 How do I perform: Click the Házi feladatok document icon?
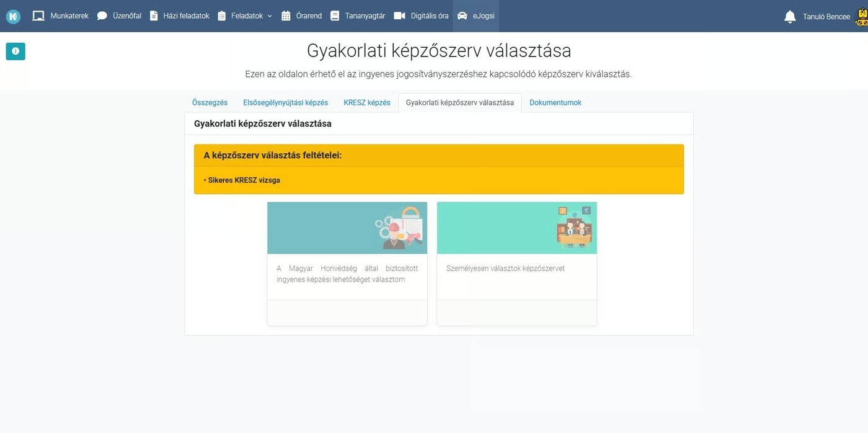(154, 16)
